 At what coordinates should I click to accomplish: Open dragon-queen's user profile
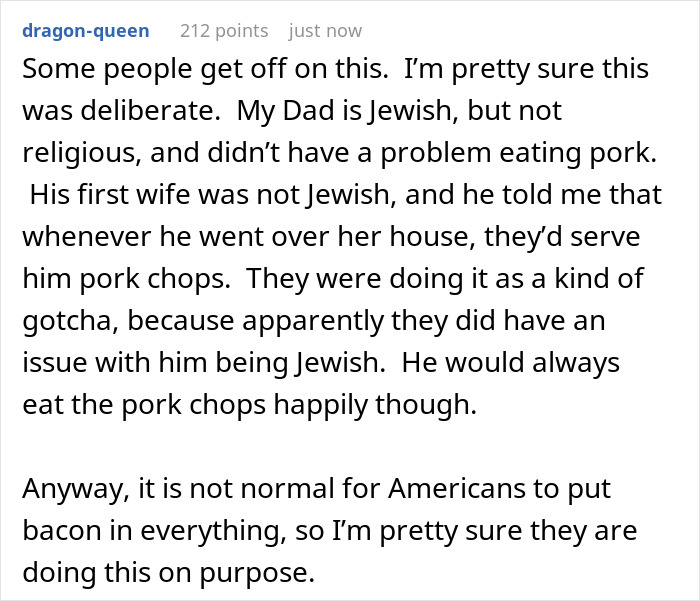(x=84, y=31)
